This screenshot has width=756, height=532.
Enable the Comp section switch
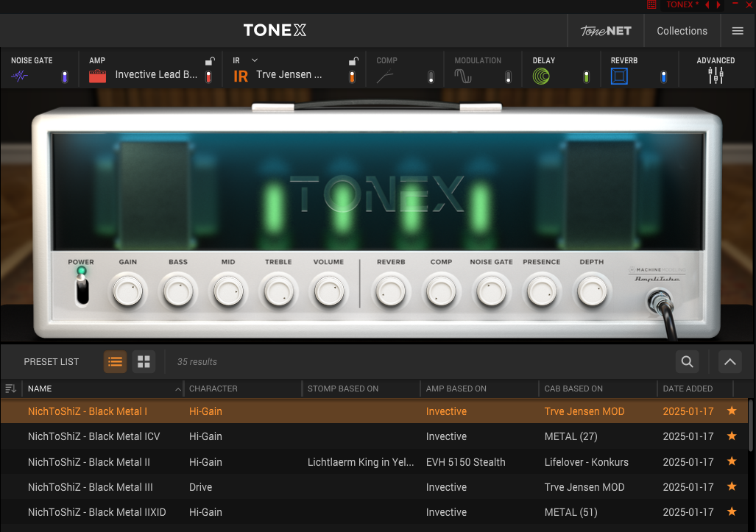pyautogui.click(x=431, y=77)
